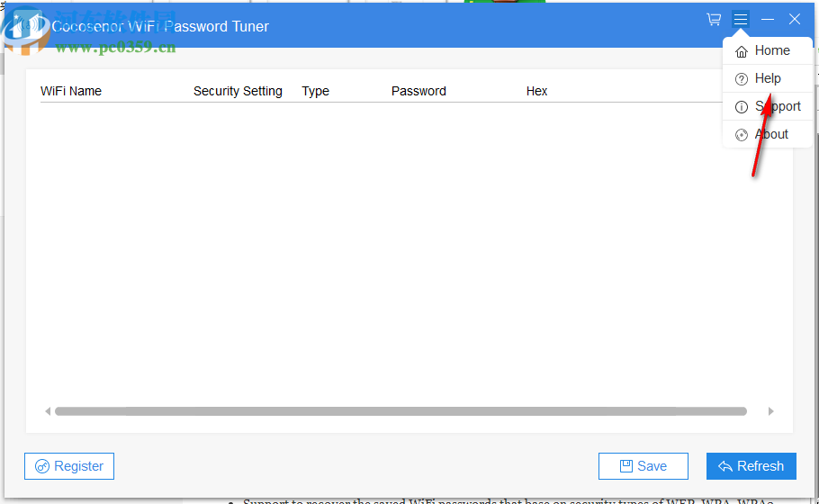
Task: Close the WiFi Password Tuner window
Action: (x=795, y=19)
